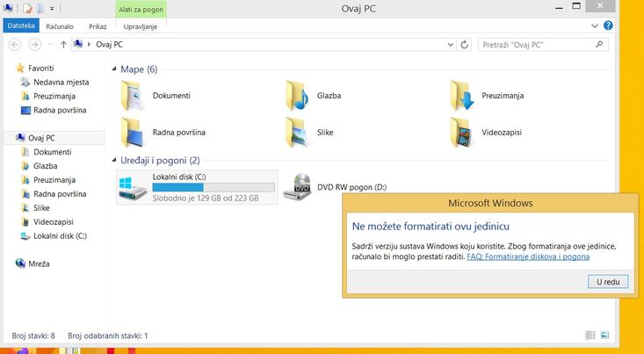
Task: Click Ovaj PC in the address bar
Action: click(x=109, y=44)
